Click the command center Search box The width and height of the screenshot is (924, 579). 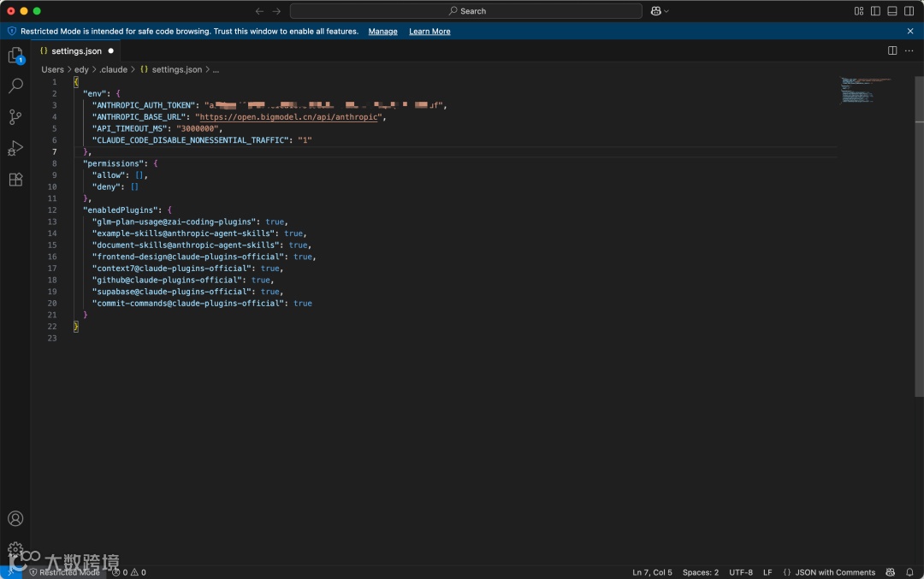click(x=466, y=11)
